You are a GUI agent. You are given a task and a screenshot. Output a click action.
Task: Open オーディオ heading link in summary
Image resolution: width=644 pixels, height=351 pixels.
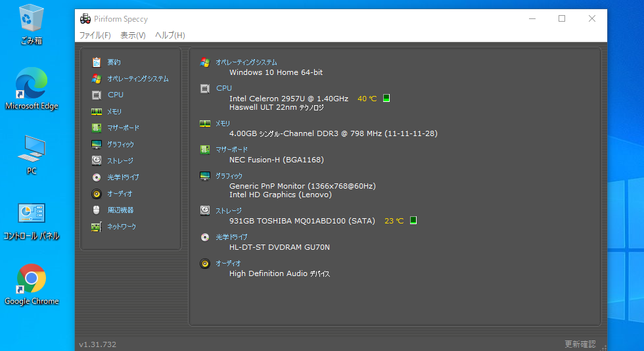tap(228, 264)
